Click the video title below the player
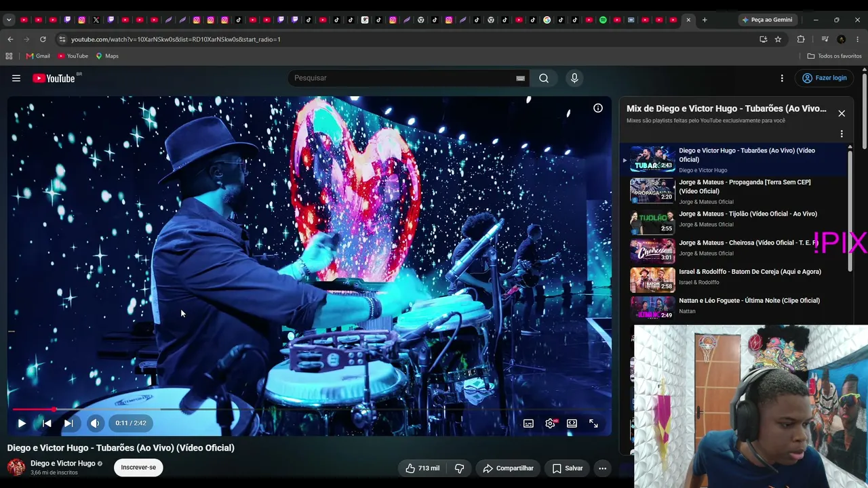This screenshot has width=868, height=488. click(121, 448)
